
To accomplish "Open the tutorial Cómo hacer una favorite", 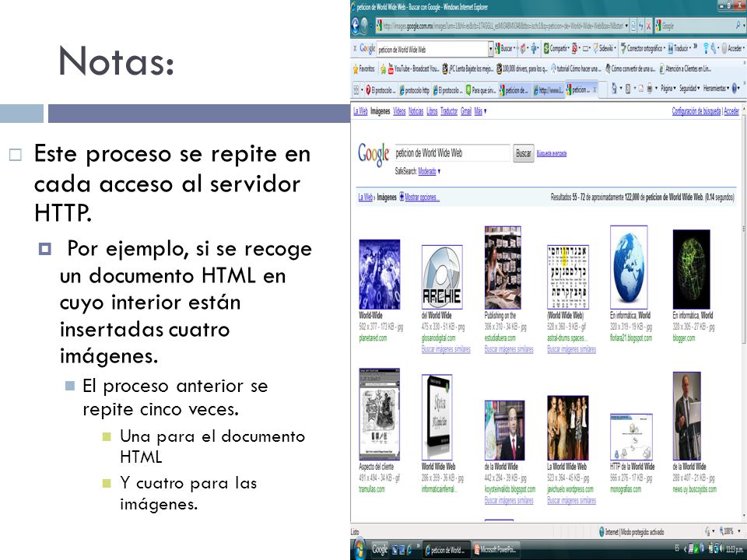I will click(576, 69).
